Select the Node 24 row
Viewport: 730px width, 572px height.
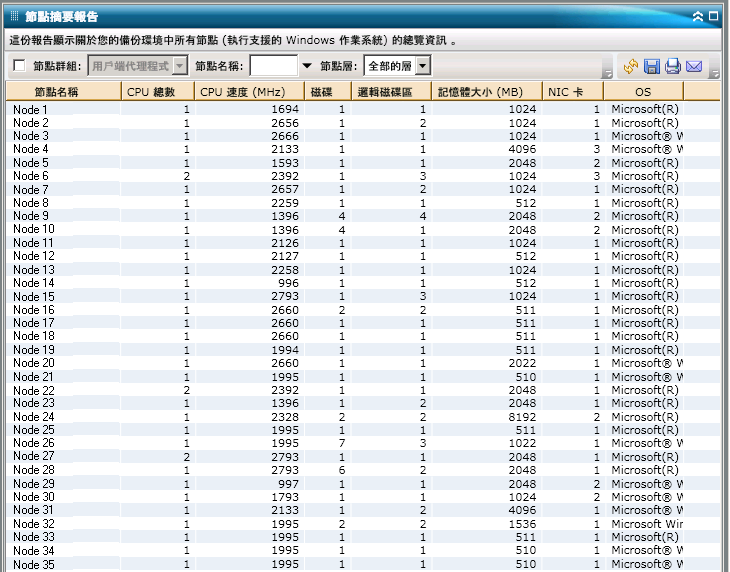tap(363, 417)
